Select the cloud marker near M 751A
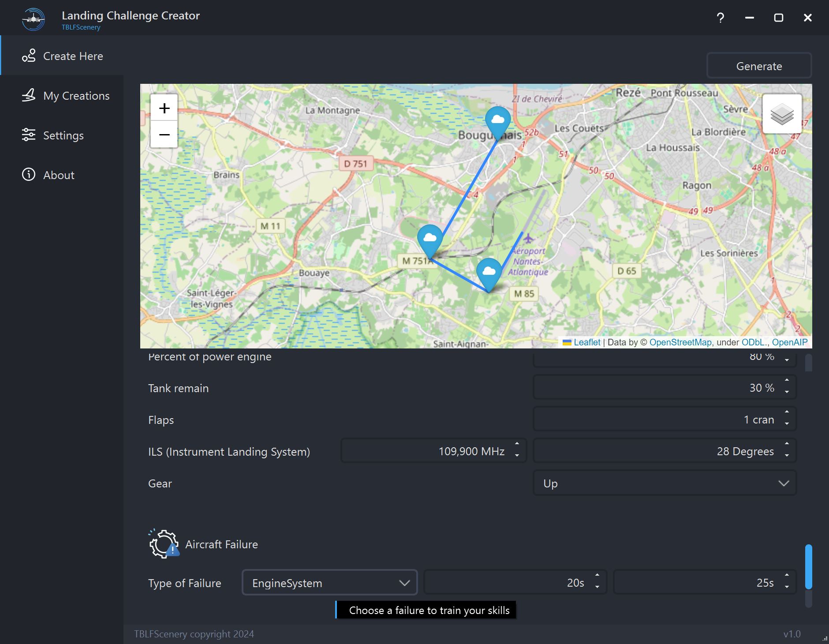Screen dimensions: 829x644 click(430, 239)
